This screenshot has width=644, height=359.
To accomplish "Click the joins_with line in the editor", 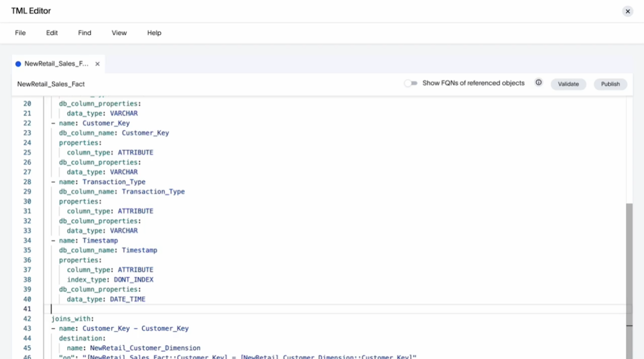I will pyautogui.click(x=72, y=319).
